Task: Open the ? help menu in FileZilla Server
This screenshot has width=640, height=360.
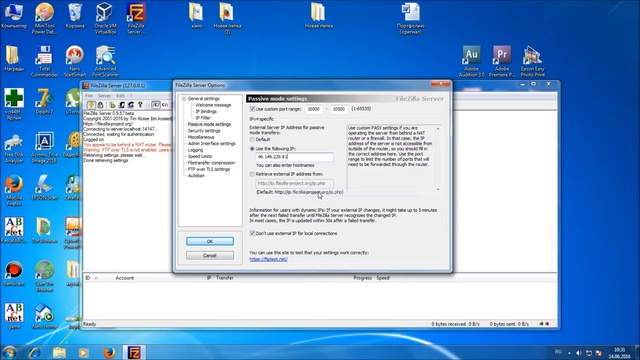Action: 131,96
